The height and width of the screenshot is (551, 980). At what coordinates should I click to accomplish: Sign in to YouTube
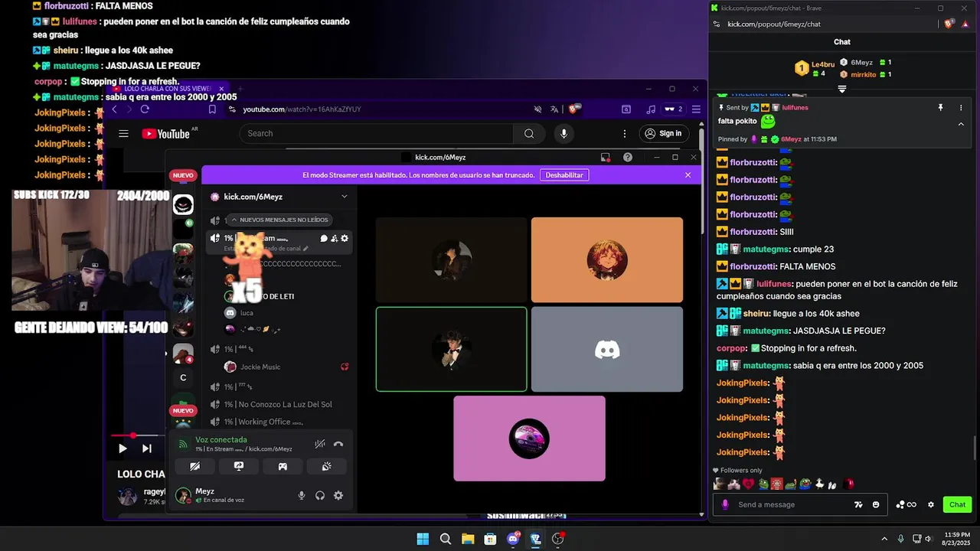click(x=664, y=133)
